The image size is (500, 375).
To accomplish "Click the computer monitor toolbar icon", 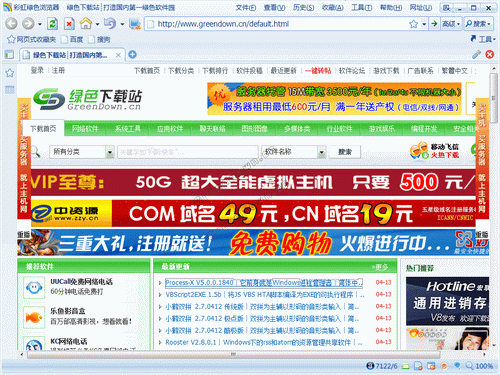I will point(135,24).
